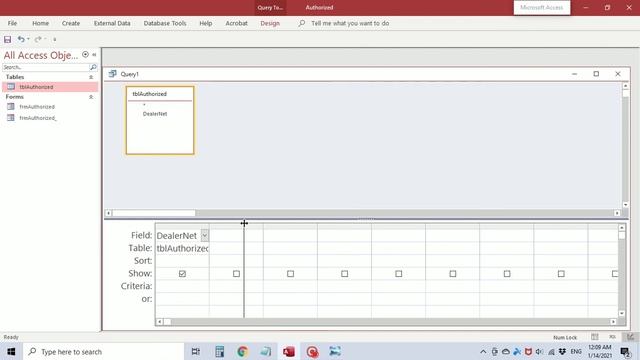Toggle the Show checkbox in second column
The width and height of the screenshot is (640, 360).
coord(236,274)
